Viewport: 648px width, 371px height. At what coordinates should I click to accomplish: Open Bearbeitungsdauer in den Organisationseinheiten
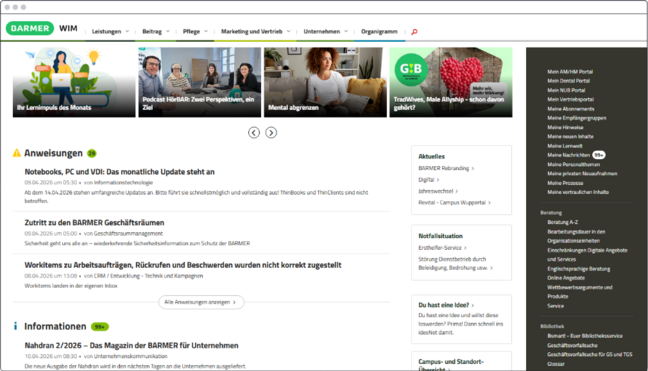pos(576,236)
